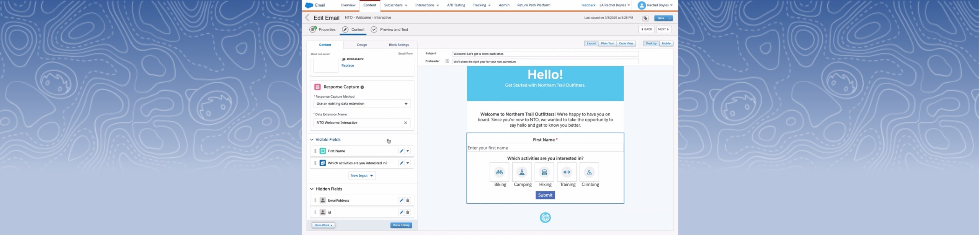Open the LA Rachel Boyles account switcher
The image size is (980, 235).
[x=614, y=5]
